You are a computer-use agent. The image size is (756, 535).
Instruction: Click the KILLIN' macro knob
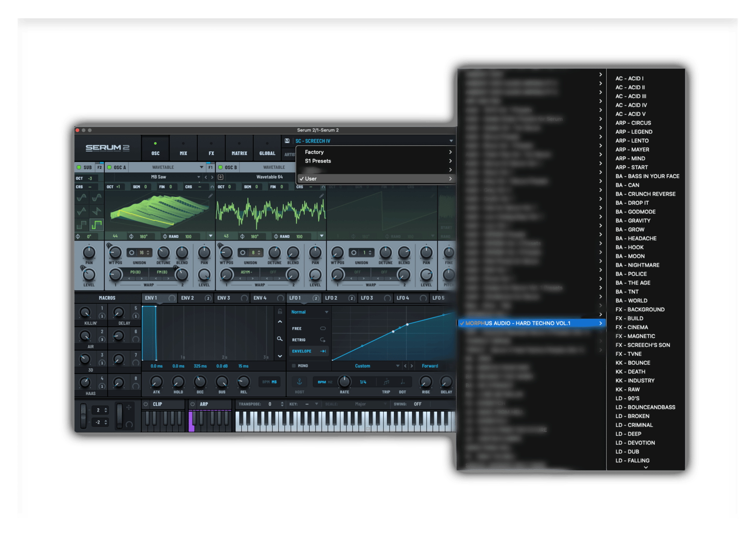click(x=85, y=313)
